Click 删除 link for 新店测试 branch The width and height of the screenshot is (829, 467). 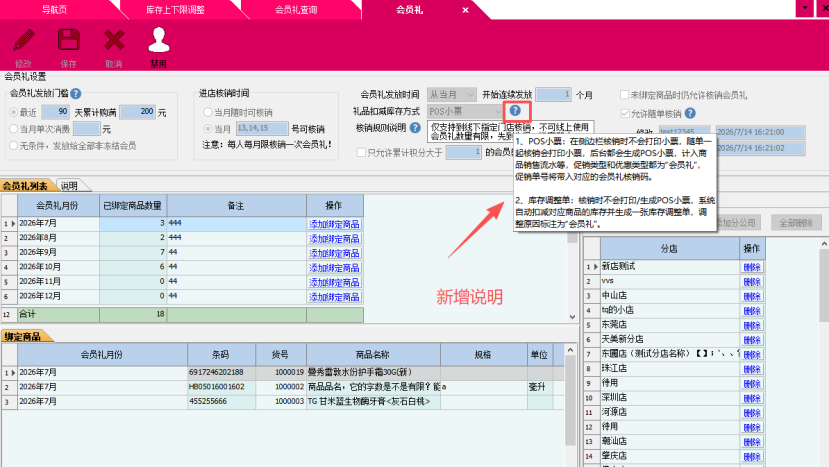752,267
